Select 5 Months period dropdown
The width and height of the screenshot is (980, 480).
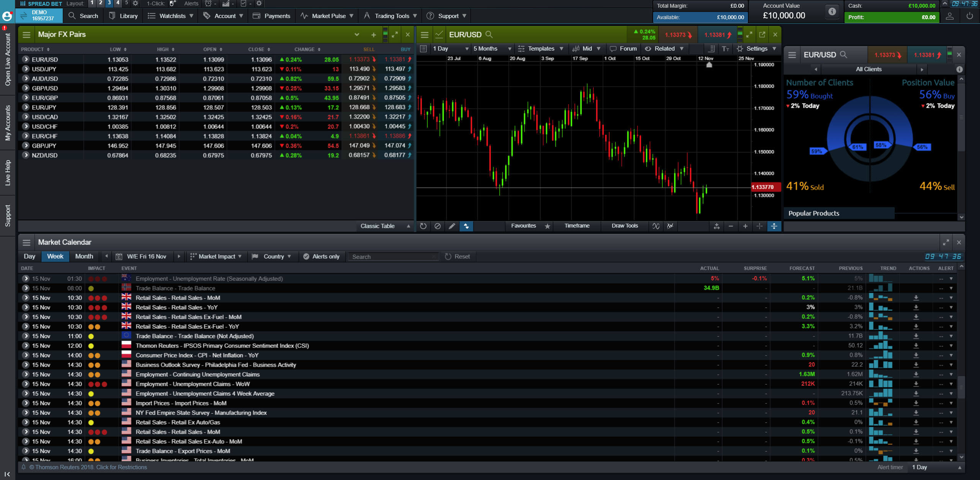coord(492,49)
